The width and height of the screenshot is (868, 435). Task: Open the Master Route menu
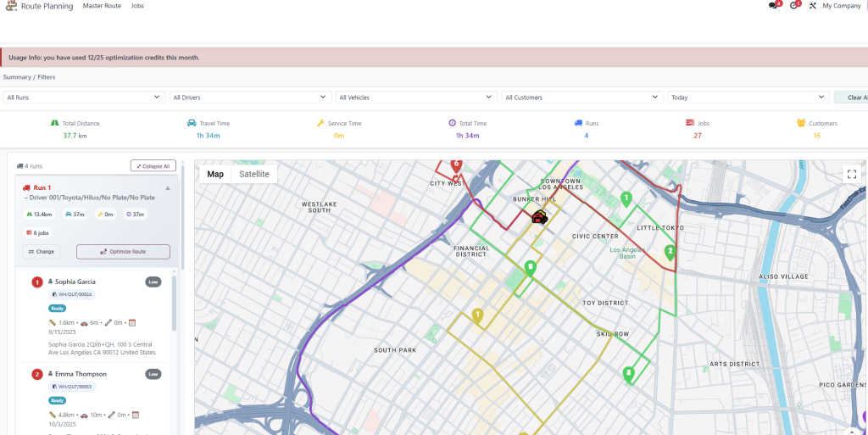(102, 6)
